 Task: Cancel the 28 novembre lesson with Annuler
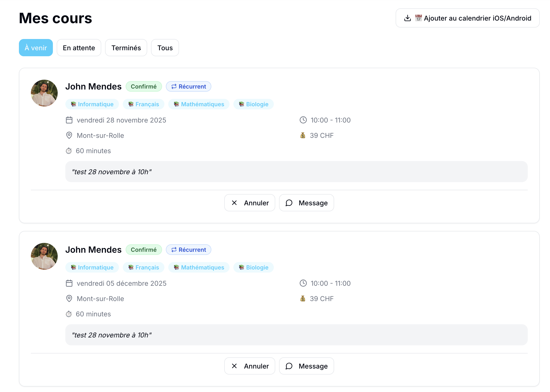[x=250, y=203]
